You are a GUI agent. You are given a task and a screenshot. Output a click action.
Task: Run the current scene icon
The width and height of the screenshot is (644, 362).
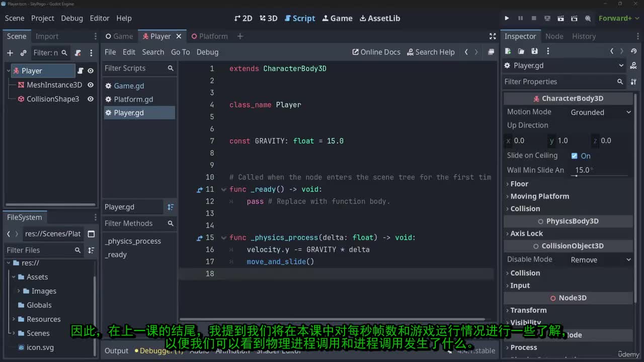click(x=561, y=18)
